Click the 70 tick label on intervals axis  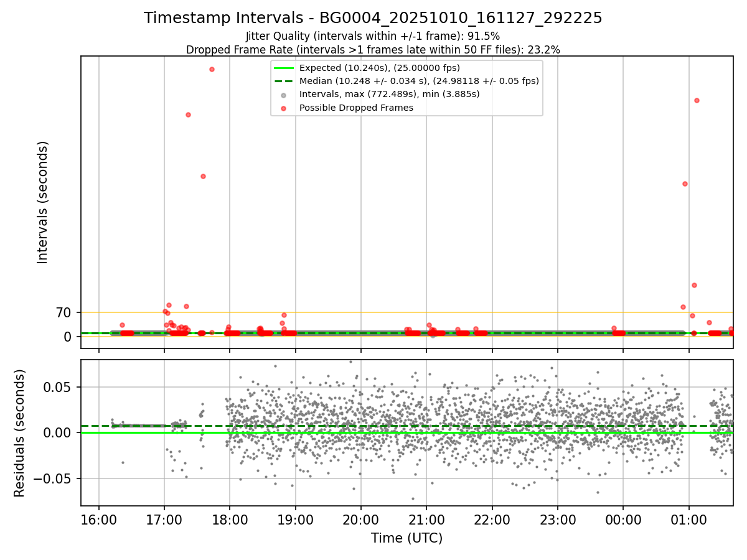[64, 312]
